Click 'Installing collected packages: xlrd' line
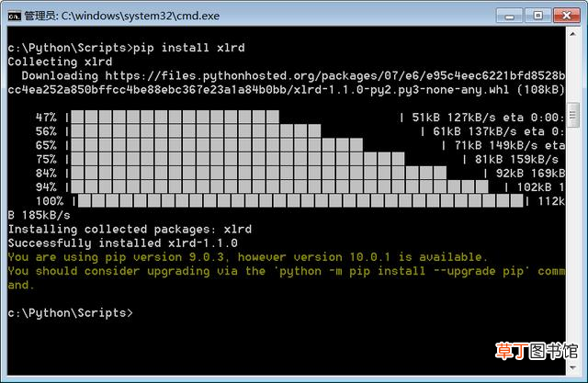The width and height of the screenshot is (588, 383). [130, 230]
